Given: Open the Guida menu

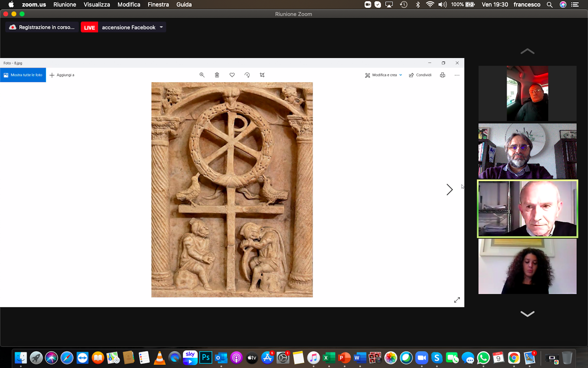Looking at the screenshot, I should [184, 5].
